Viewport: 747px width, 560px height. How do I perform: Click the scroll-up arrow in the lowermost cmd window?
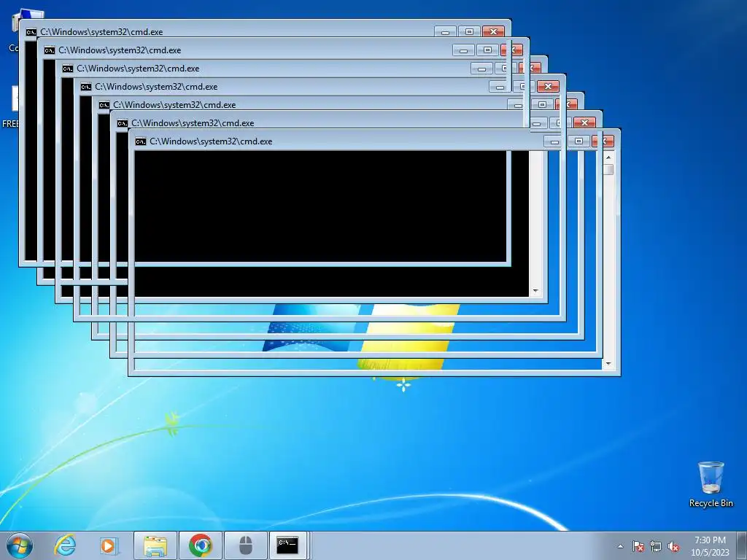608,157
